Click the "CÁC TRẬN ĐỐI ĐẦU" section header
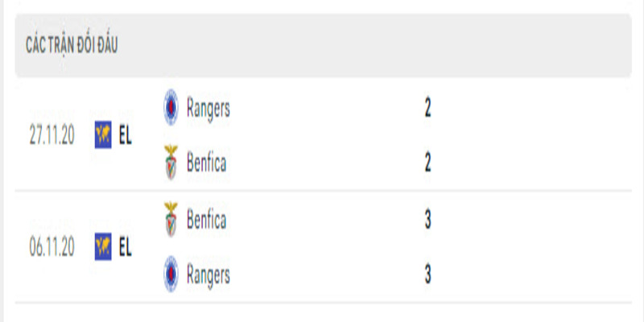The width and height of the screenshot is (644, 322). coord(72,45)
